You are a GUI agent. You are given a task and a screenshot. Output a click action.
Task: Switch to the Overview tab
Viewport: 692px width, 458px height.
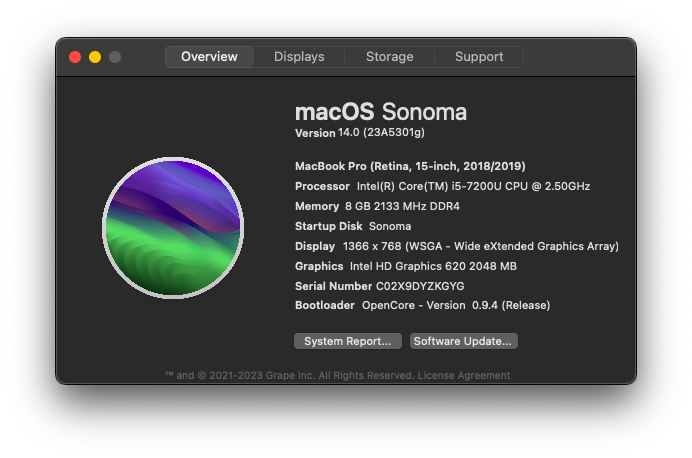pyautogui.click(x=209, y=57)
